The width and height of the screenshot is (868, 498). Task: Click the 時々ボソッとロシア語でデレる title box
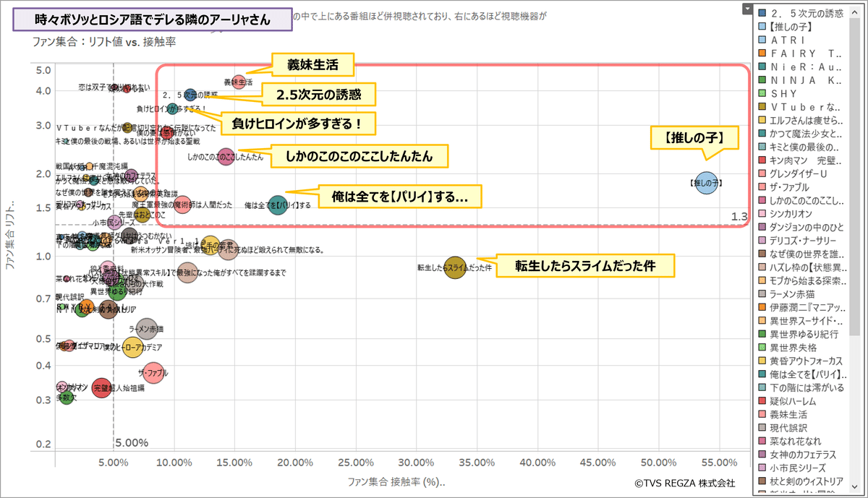coord(153,20)
